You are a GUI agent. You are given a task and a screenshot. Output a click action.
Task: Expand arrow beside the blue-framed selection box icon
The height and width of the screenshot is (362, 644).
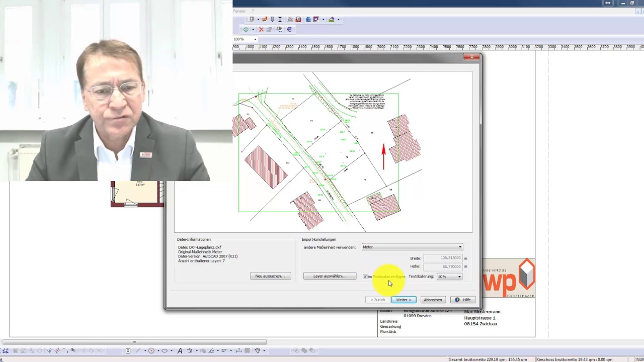(324, 19)
